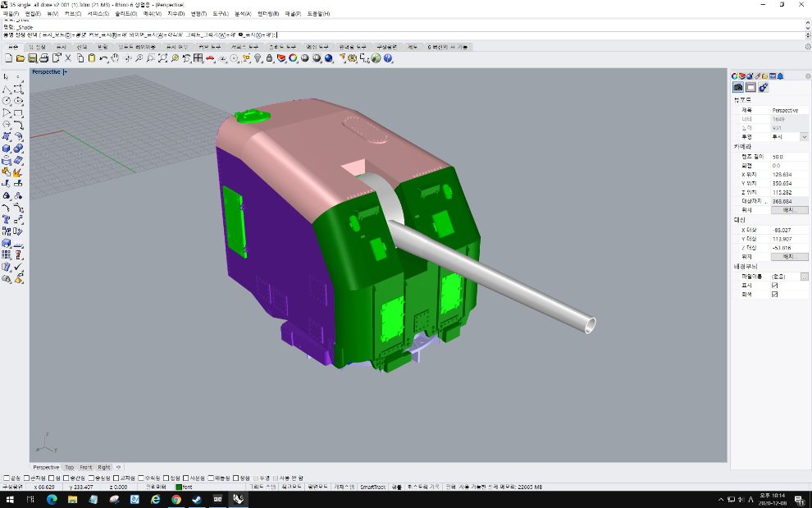
Task: Open the Help question mark icon
Action: tap(388, 59)
